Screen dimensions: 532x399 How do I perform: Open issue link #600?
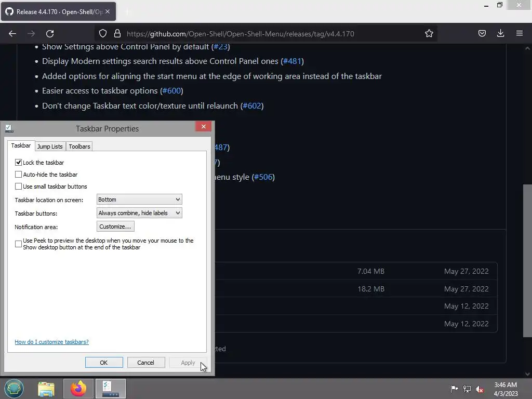[171, 90]
